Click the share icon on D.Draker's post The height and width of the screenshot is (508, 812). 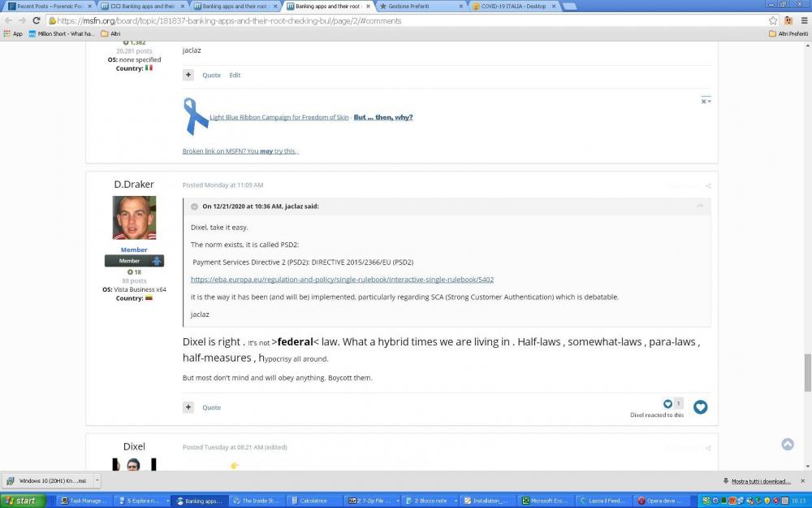[x=708, y=185]
